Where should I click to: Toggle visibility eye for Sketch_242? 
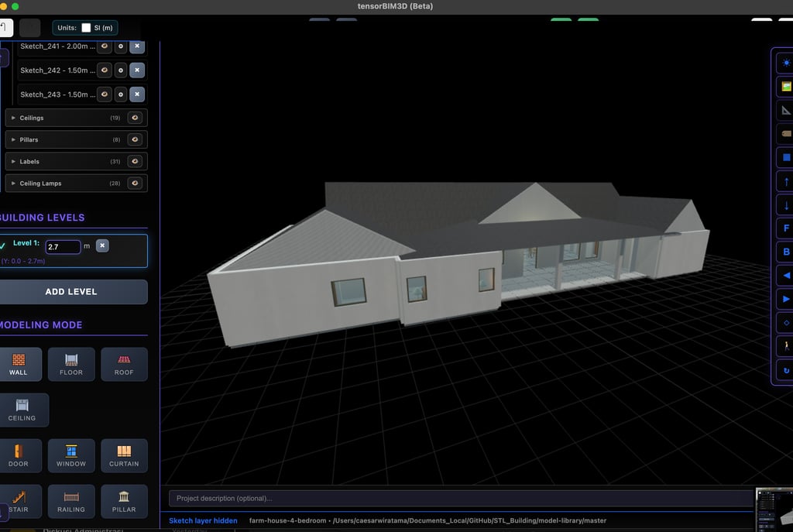(105, 70)
